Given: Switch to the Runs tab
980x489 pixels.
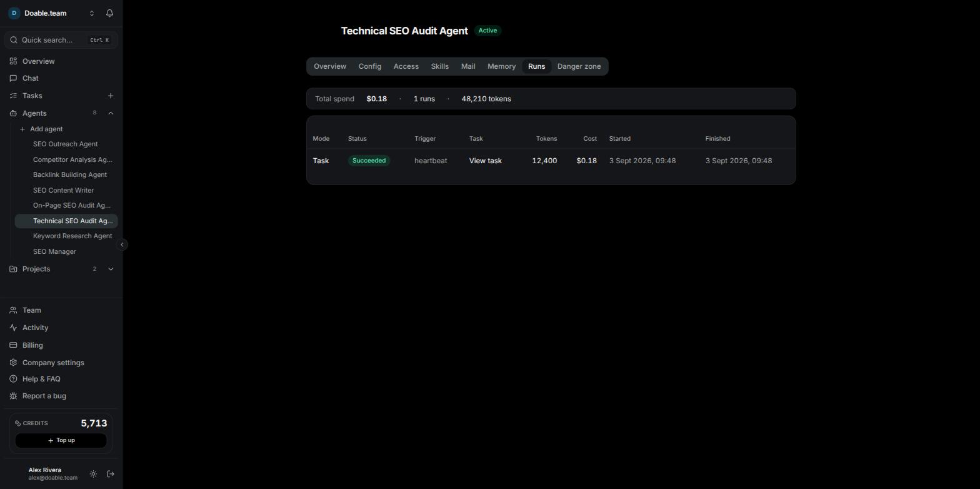Looking at the screenshot, I should point(537,66).
